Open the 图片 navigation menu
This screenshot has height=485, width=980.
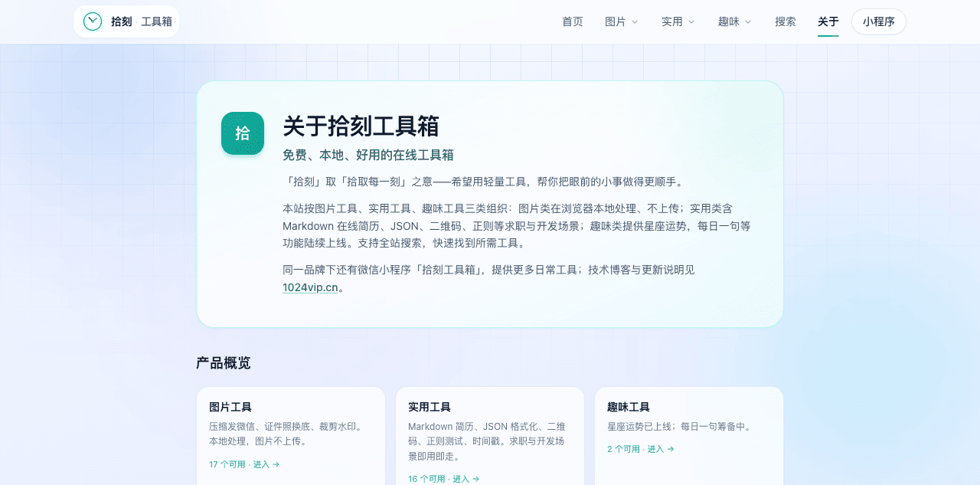622,21
